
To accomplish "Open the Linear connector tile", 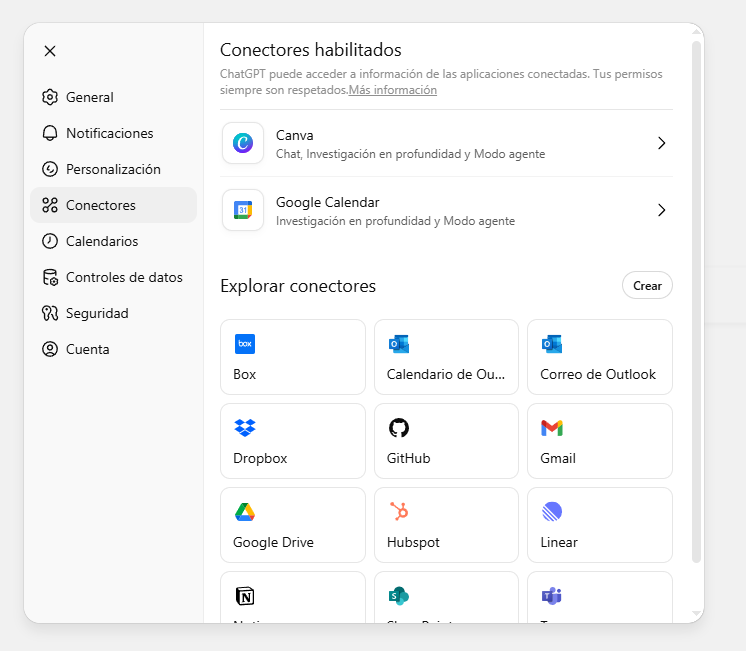I will click(x=599, y=525).
